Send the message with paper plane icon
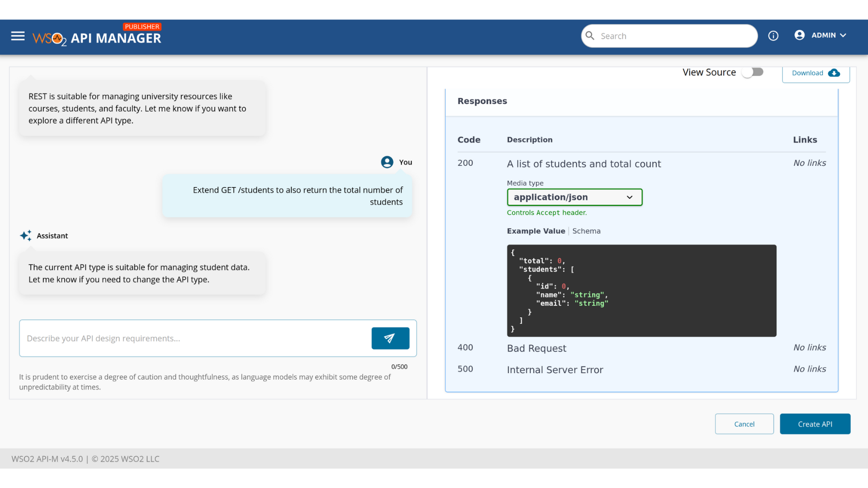 (390, 338)
